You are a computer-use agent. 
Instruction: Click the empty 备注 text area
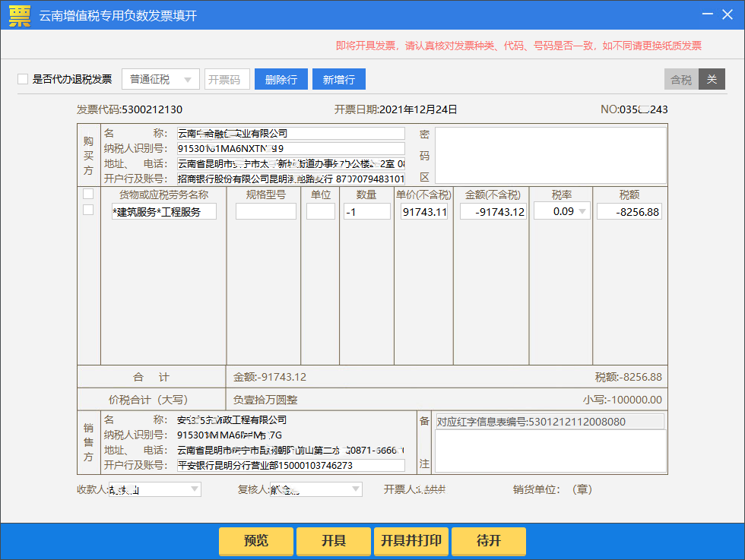tap(550, 451)
